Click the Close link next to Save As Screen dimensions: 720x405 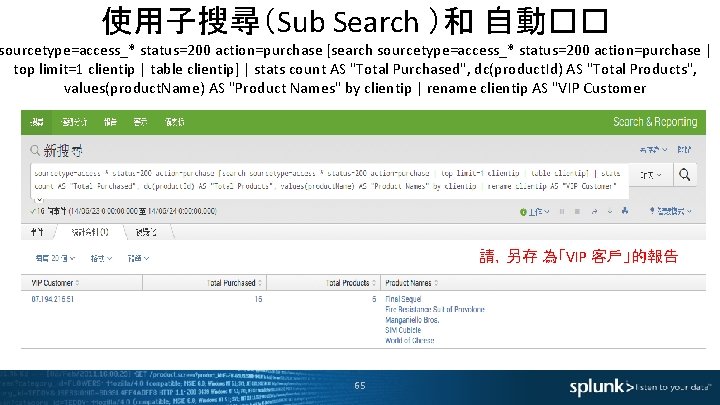pos(684,150)
